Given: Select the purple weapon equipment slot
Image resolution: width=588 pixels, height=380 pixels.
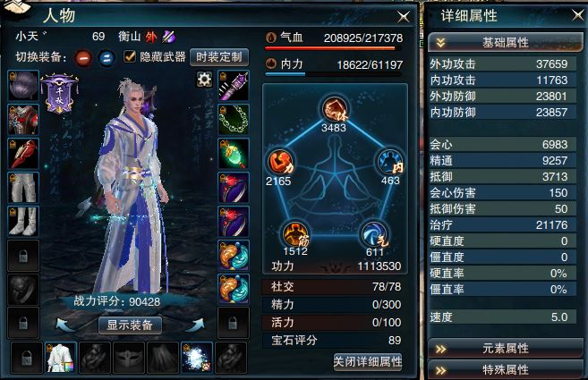Looking at the screenshot, I should tap(234, 86).
